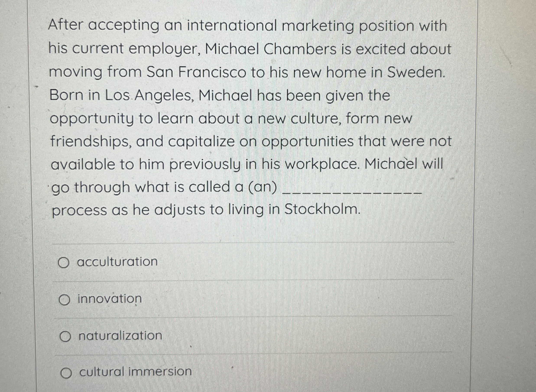Click the word 'process' in the last line
This screenshot has width=536, height=392.
(79, 211)
